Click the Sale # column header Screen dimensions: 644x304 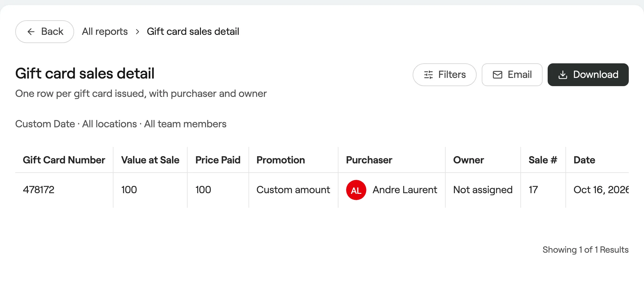pos(543,160)
